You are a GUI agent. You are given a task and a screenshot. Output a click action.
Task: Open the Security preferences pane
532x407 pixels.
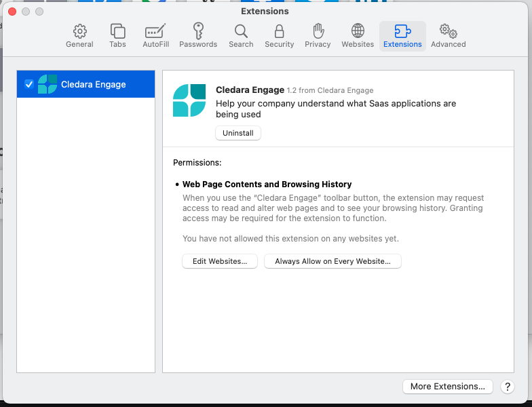[x=280, y=36]
